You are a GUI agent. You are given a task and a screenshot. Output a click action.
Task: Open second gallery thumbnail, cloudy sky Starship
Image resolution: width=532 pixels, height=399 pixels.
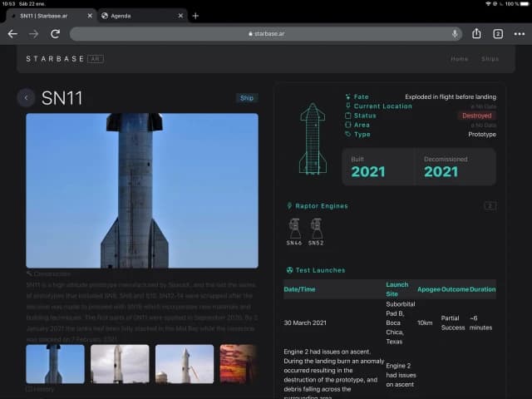(x=120, y=364)
